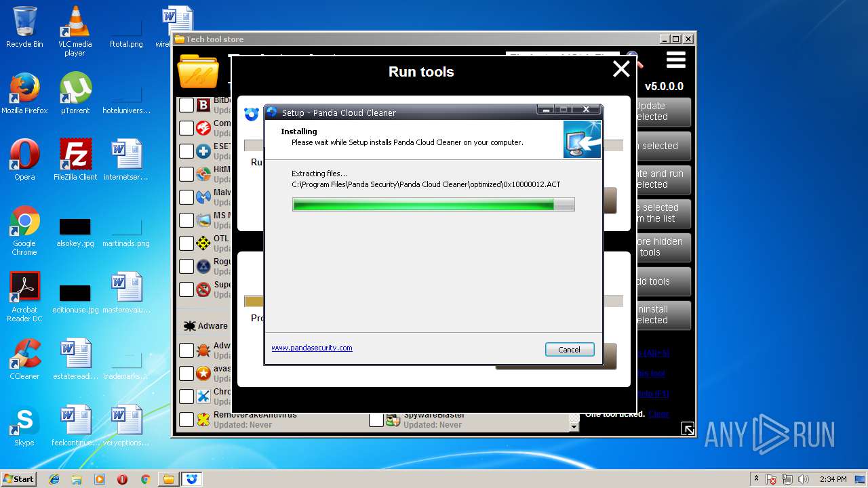Open the Start menu

(19, 479)
